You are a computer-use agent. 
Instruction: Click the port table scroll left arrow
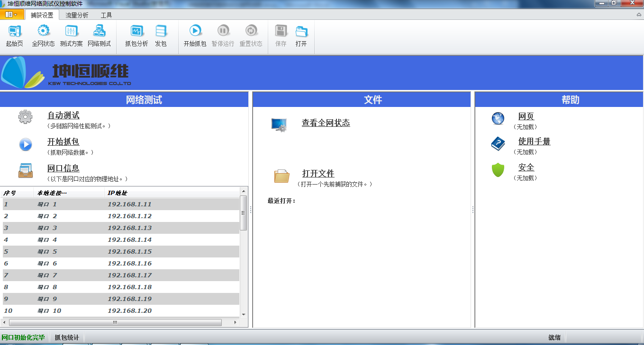[x=5, y=322]
